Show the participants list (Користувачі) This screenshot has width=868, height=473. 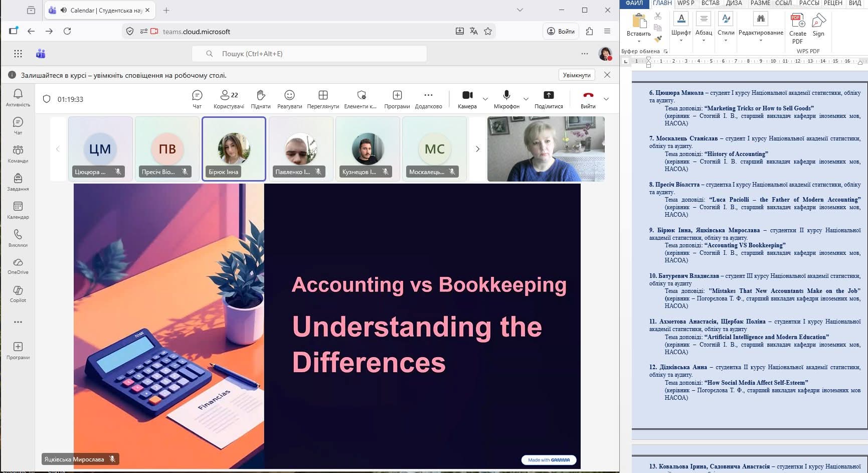click(229, 99)
